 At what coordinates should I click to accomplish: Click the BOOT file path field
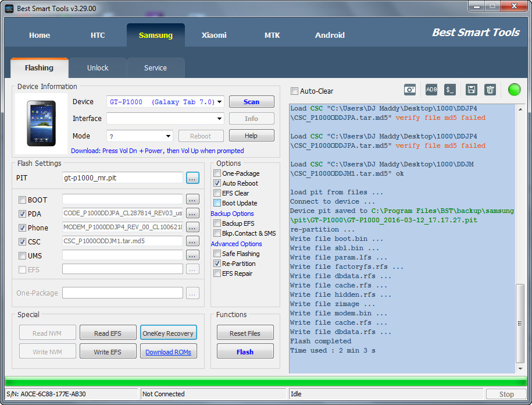tap(123, 200)
